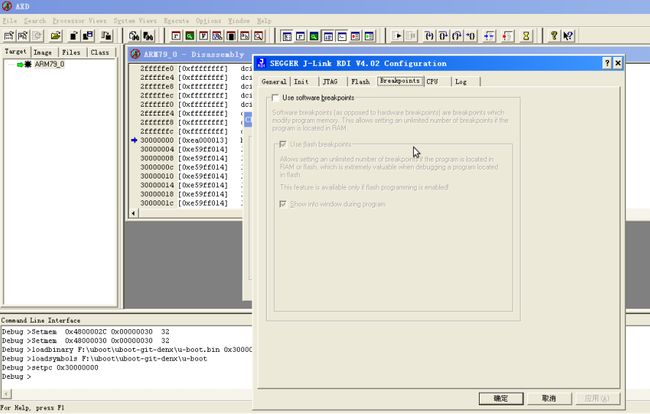Switch to the JTAG tab
Image resolution: width=650 pixels, height=414 pixels.
(330, 82)
